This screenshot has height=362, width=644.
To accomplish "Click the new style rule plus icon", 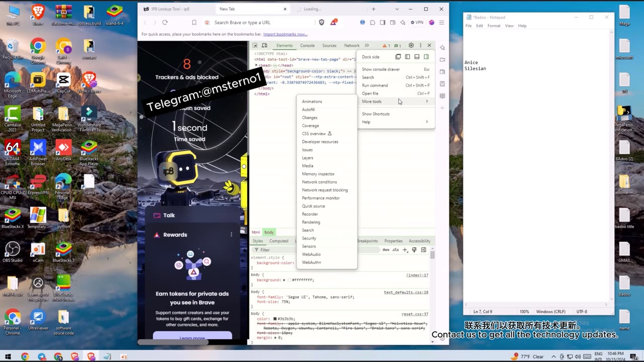I will coord(405,250).
